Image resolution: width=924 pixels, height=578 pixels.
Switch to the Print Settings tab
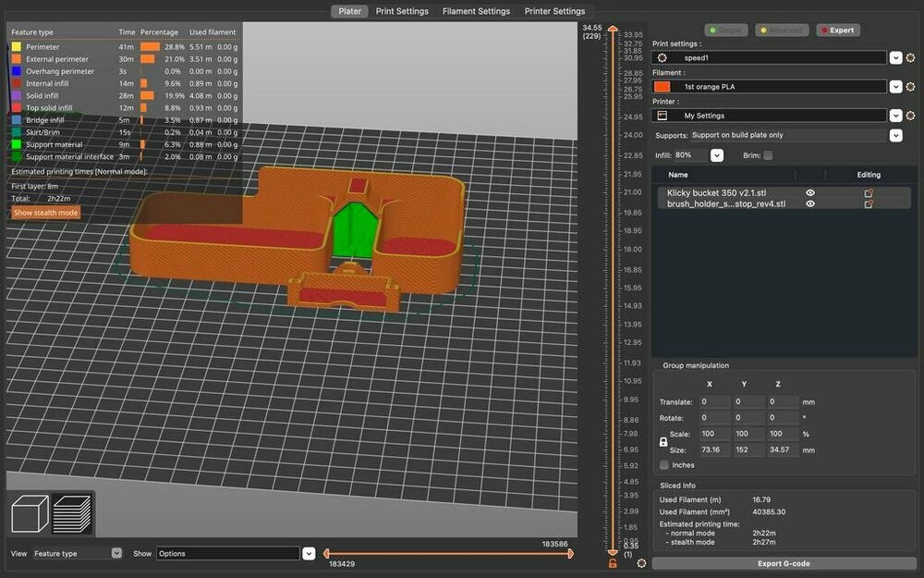pos(402,11)
